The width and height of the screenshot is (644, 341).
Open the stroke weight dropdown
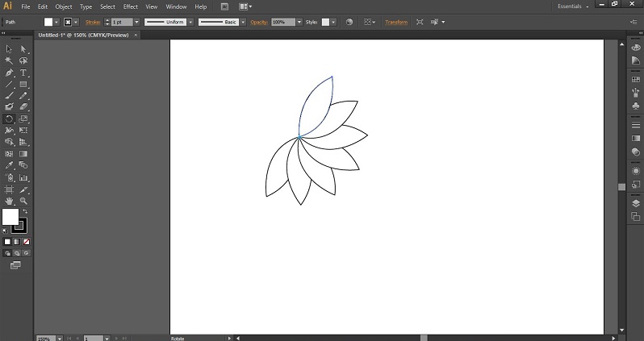click(136, 22)
